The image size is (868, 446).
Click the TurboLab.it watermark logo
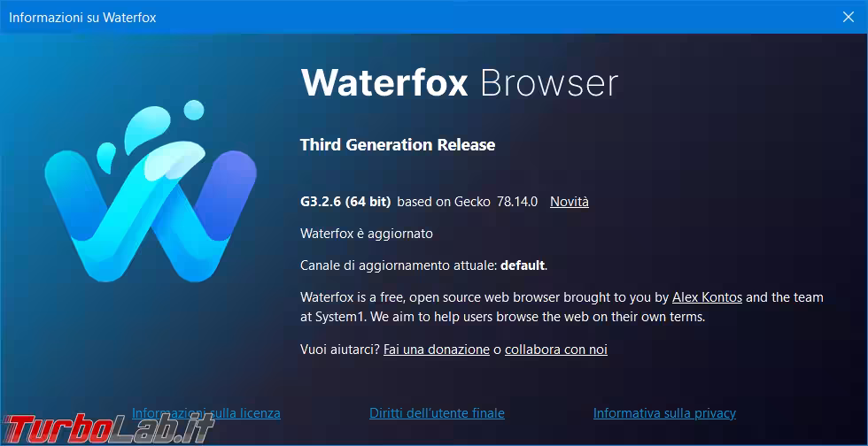pyautogui.click(x=106, y=428)
